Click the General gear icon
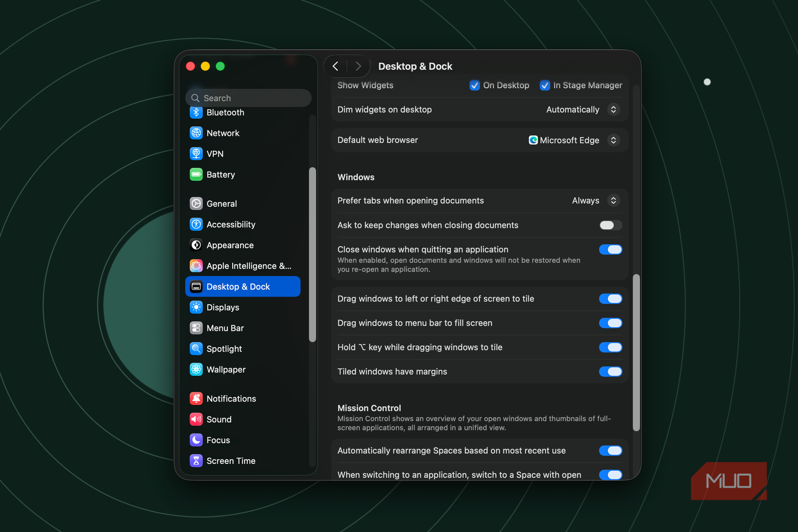Screen dimensions: 798x532 pos(196,204)
